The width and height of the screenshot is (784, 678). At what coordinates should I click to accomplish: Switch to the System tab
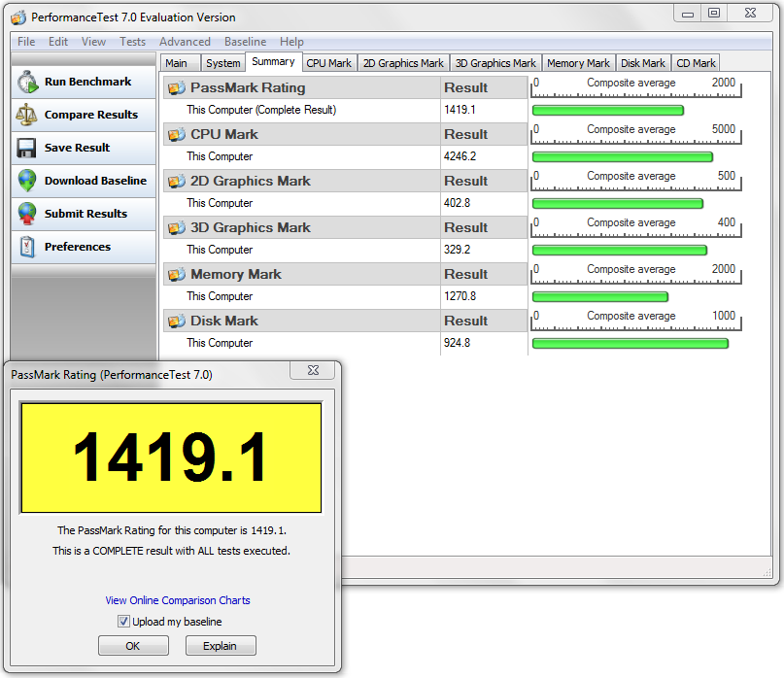tap(223, 63)
